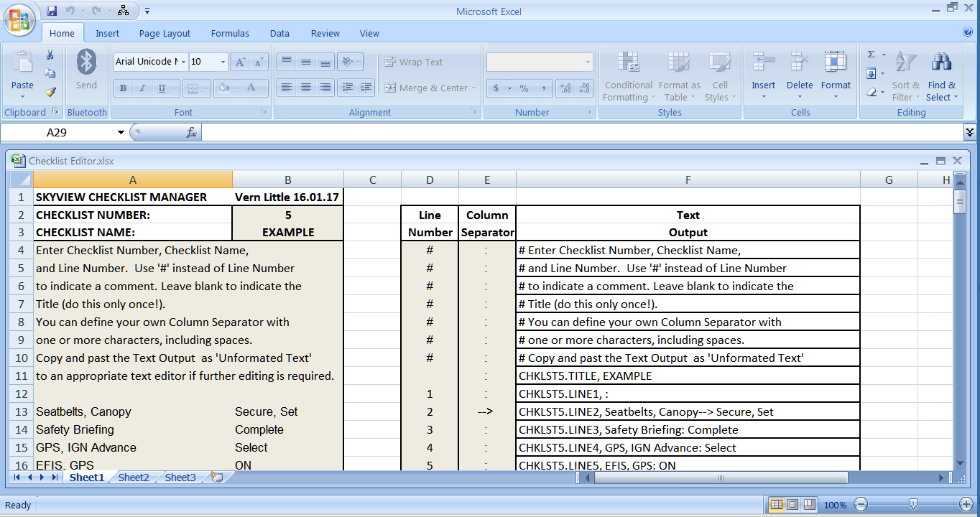Open Cell Styles gallery
The height and width of the screenshot is (517, 980).
pyautogui.click(x=720, y=77)
